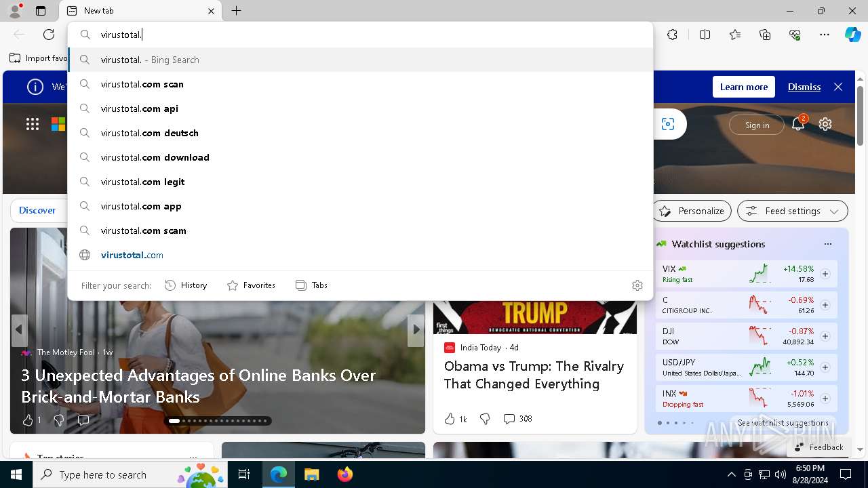The width and height of the screenshot is (868, 488).
Task: Open File Explorer from taskbar
Action: (x=311, y=474)
